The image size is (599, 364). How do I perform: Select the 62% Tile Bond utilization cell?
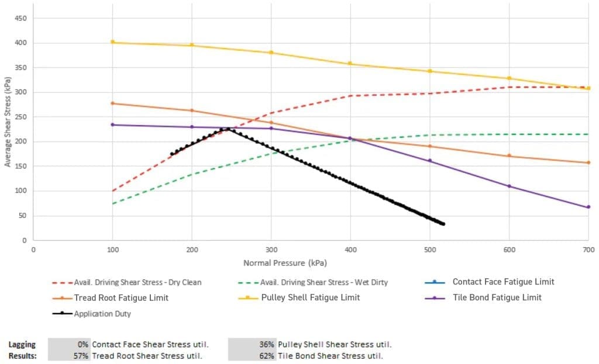pos(251,356)
